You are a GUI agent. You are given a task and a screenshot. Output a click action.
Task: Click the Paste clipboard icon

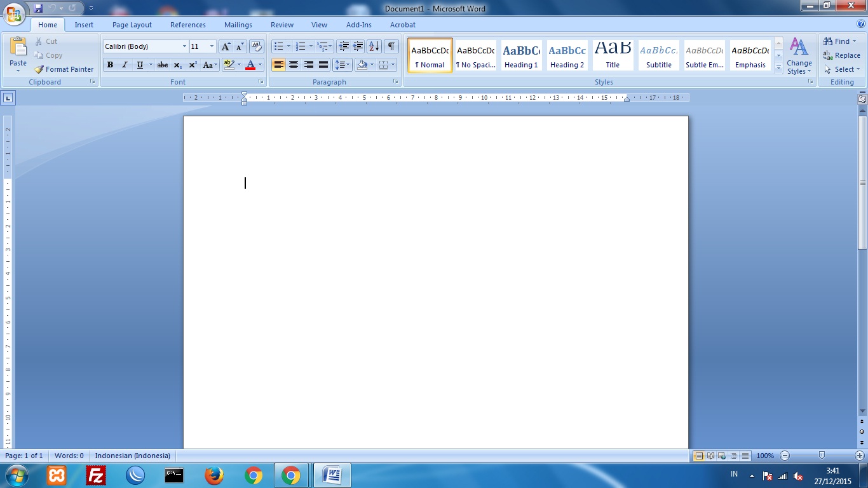pos(18,47)
